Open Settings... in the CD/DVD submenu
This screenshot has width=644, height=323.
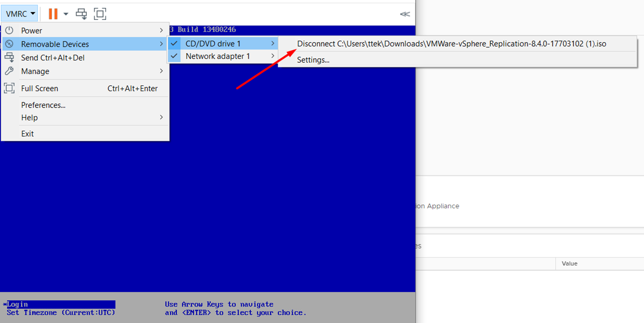coord(313,60)
